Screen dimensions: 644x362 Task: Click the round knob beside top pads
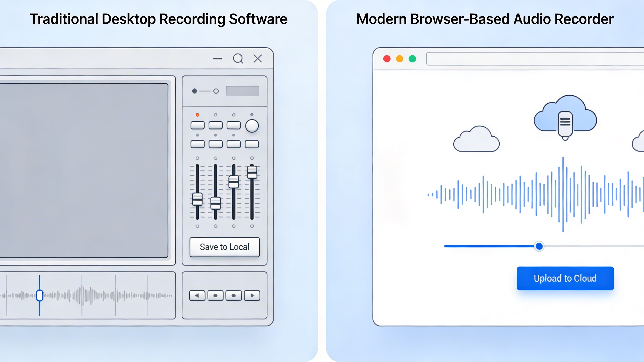tap(252, 126)
